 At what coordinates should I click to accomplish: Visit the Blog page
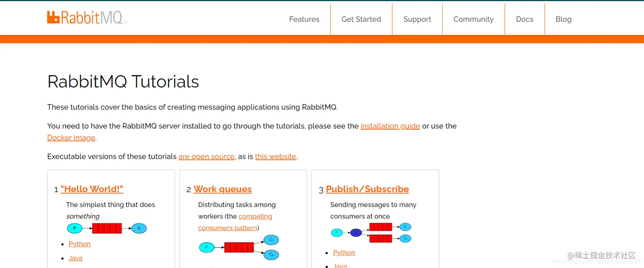click(x=563, y=19)
